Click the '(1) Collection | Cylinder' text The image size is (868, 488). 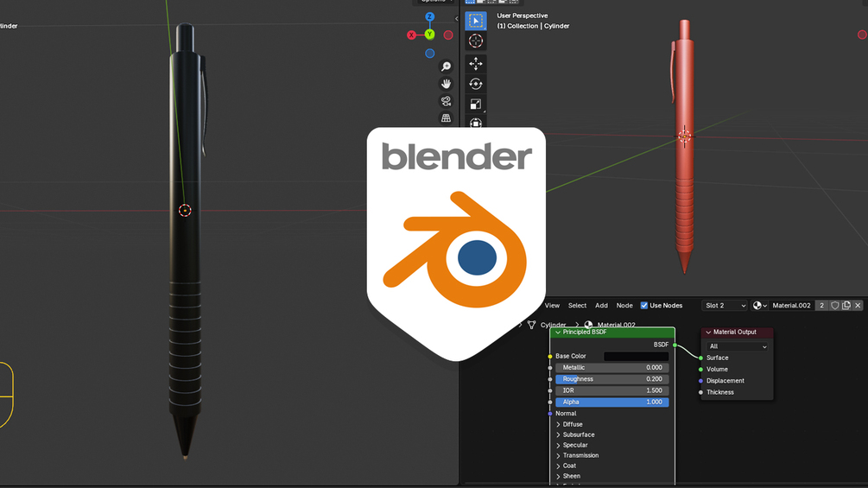tap(533, 26)
